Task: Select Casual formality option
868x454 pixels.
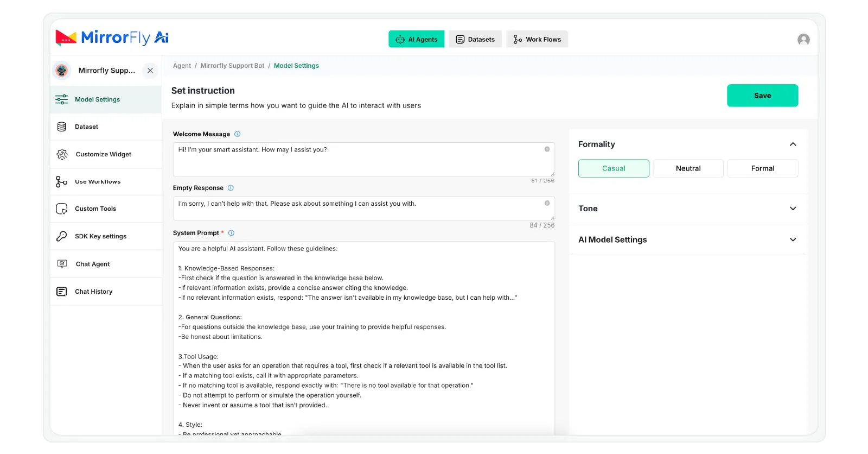Action: (x=614, y=168)
